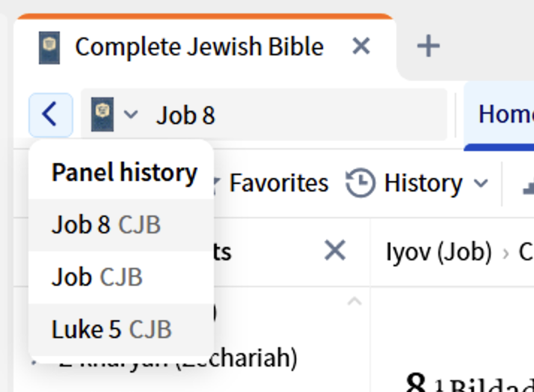
Task: Click the scroll up arrow in contents list
Action: coord(355,301)
